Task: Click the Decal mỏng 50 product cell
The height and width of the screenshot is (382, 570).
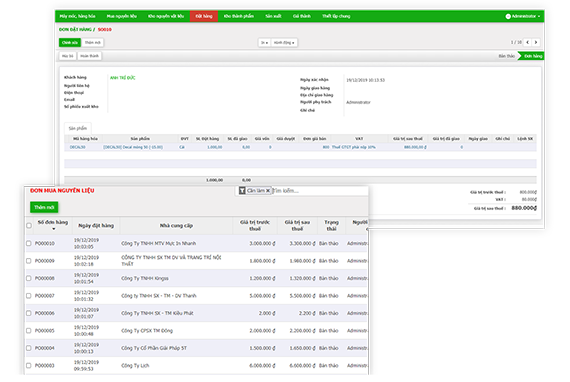Action: pos(133,147)
